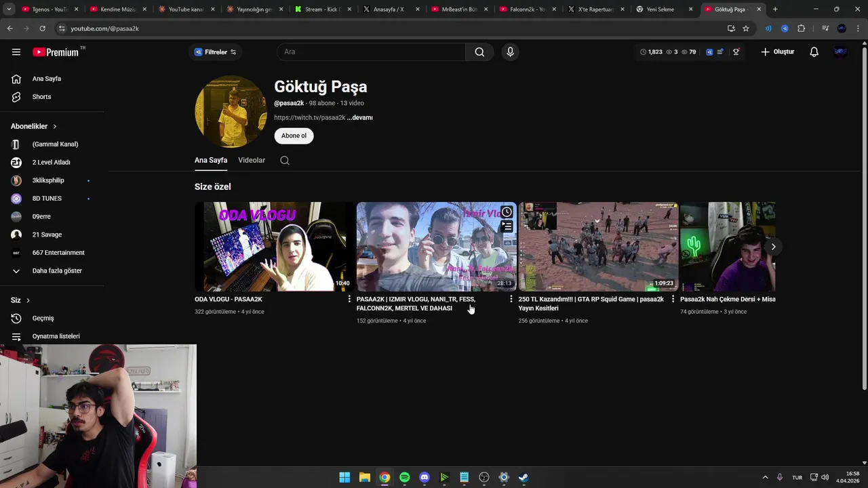Click the install app icon in address bar
This screenshot has width=868, height=488.
point(731,28)
